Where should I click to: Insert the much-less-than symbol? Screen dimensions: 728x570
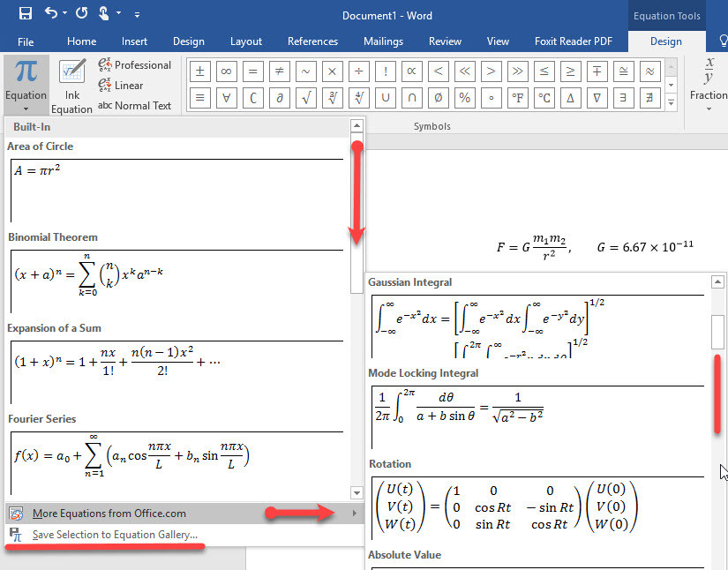pyautogui.click(x=464, y=71)
